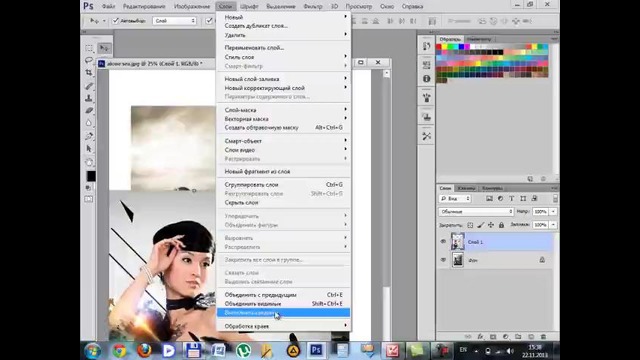
Task: Switch to the Контуры tab
Action: [x=492, y=188]
